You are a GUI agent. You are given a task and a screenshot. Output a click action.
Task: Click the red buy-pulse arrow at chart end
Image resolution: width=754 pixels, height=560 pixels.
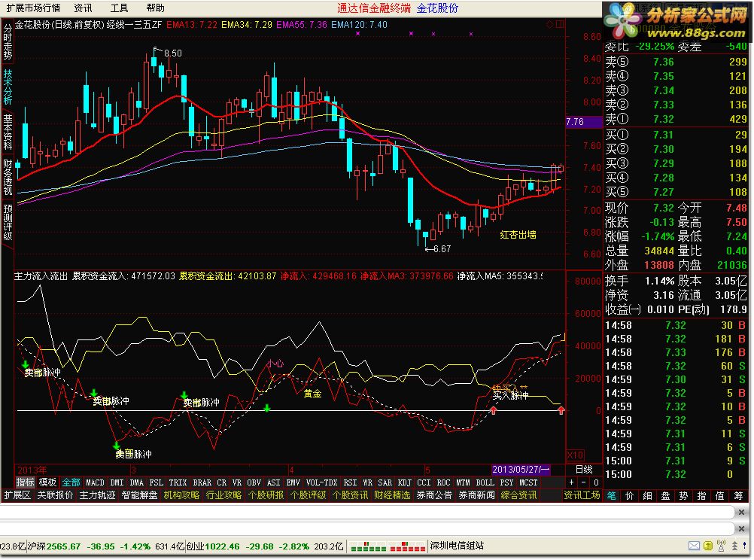pos(561,410)
